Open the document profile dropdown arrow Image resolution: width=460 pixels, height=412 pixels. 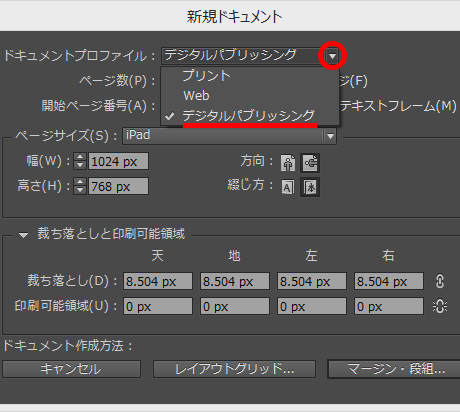pyautogui.click(x=332, y=56)
